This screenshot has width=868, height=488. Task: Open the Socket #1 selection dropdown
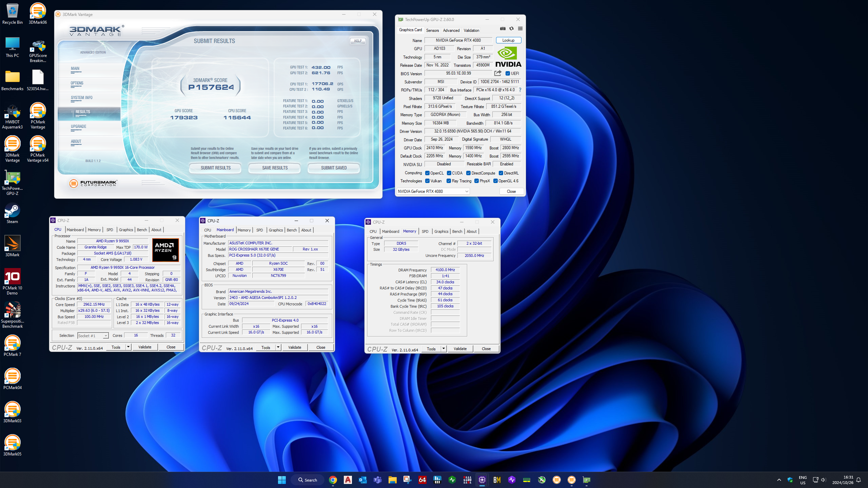93,336
